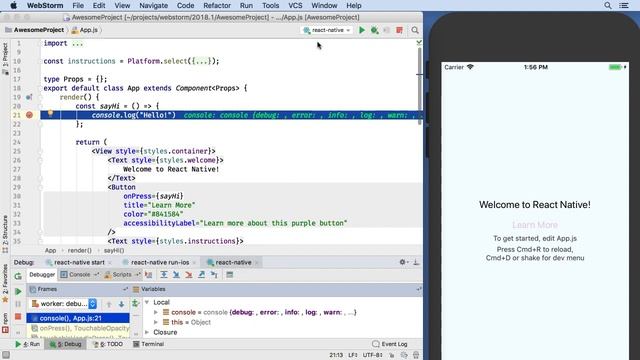Toggle the read-only lock icon in status bar
The image size is (640, 360).
(x=392, y=355)
